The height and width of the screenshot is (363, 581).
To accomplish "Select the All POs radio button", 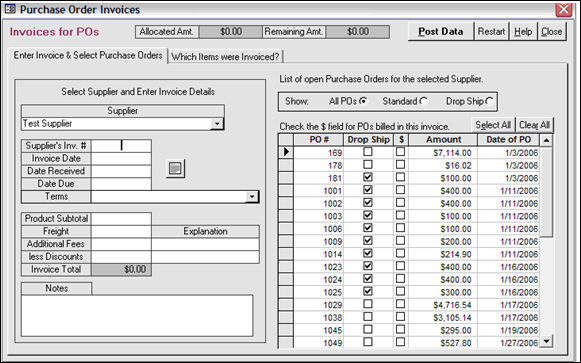I will pyautogui.click(x=364, y=101).
